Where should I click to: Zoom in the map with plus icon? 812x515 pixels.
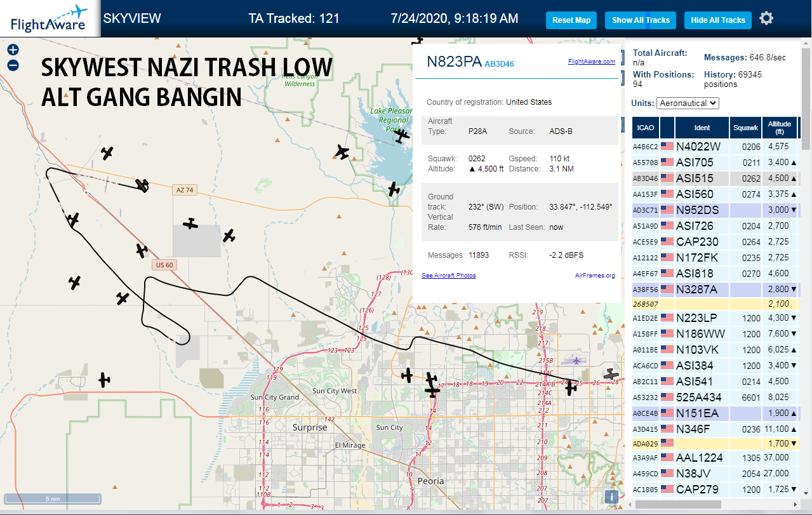pyautogui.click(x=13, y=50)
